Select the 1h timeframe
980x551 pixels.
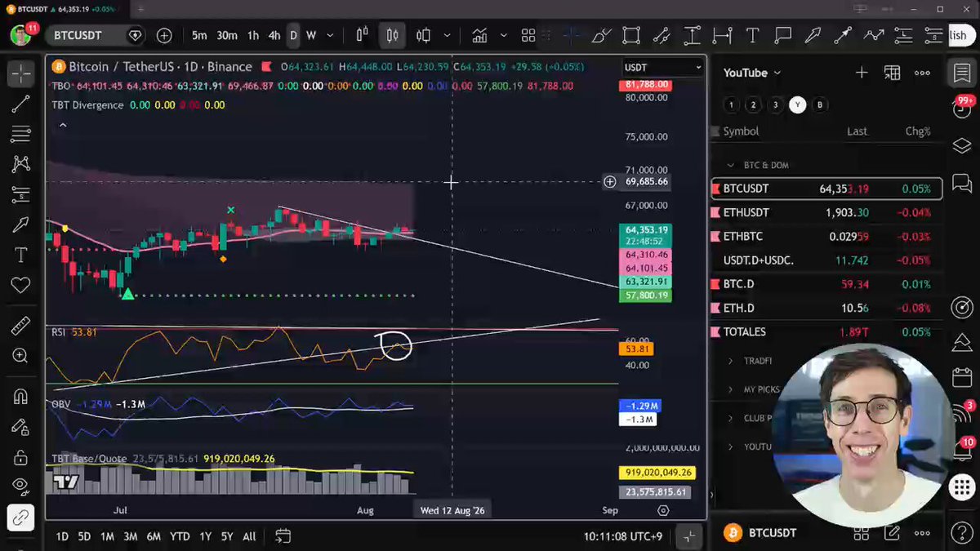tap(253, 35)
